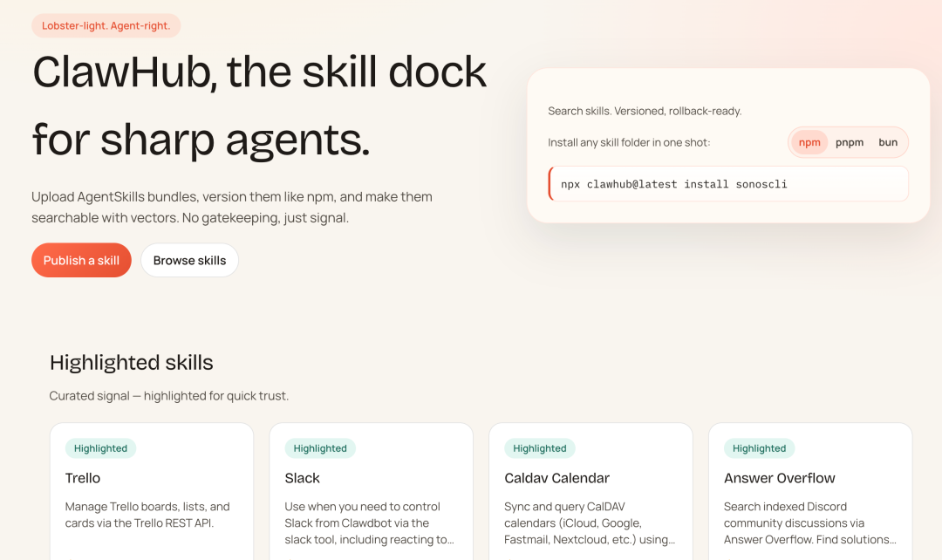Open the Caldav Calendar skill title

[556, 478]
